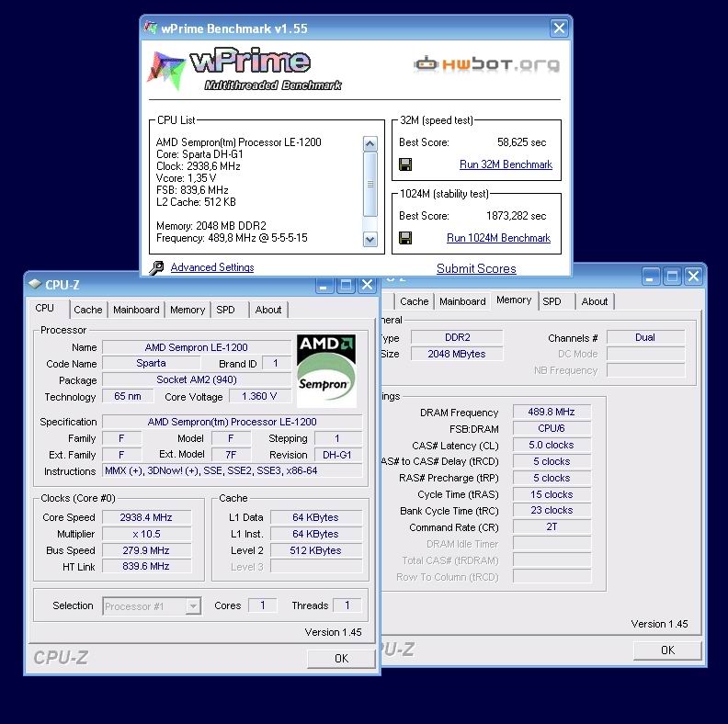This screenshot has width=728, height=724.
Task: Click the Cores value field
Action: 263,605
